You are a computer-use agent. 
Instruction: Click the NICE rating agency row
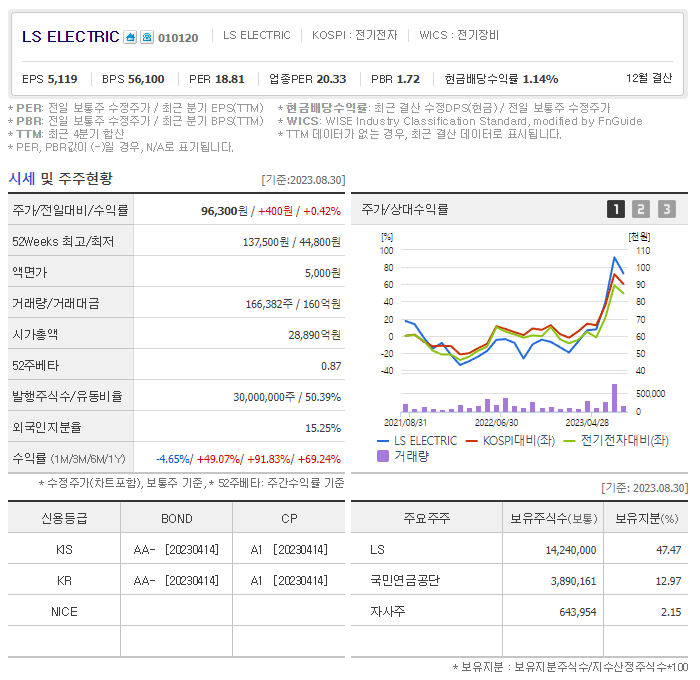coord(176,611)
